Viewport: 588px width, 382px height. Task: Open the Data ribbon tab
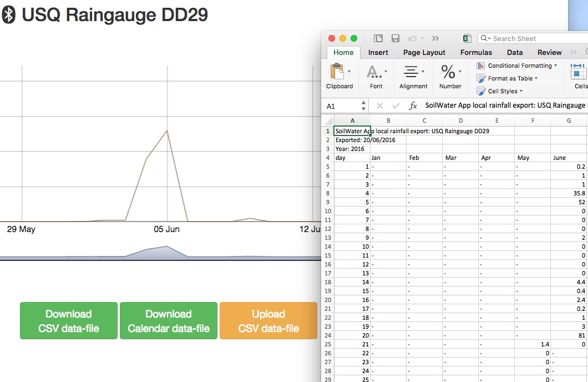coord(515,53)
